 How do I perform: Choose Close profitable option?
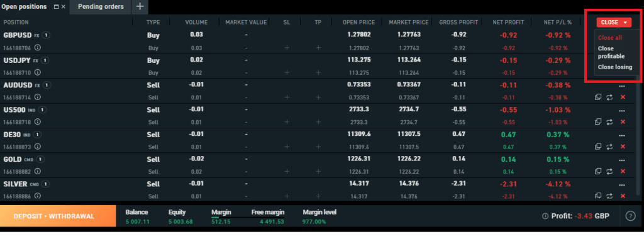(611, 52)
